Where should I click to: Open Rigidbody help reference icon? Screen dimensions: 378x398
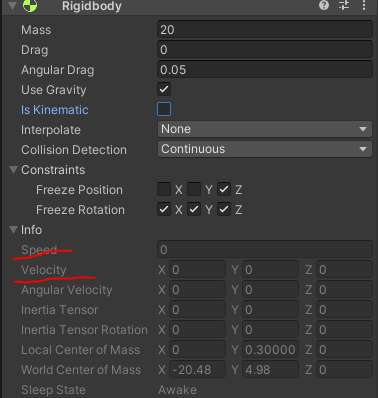click(324, 5)
